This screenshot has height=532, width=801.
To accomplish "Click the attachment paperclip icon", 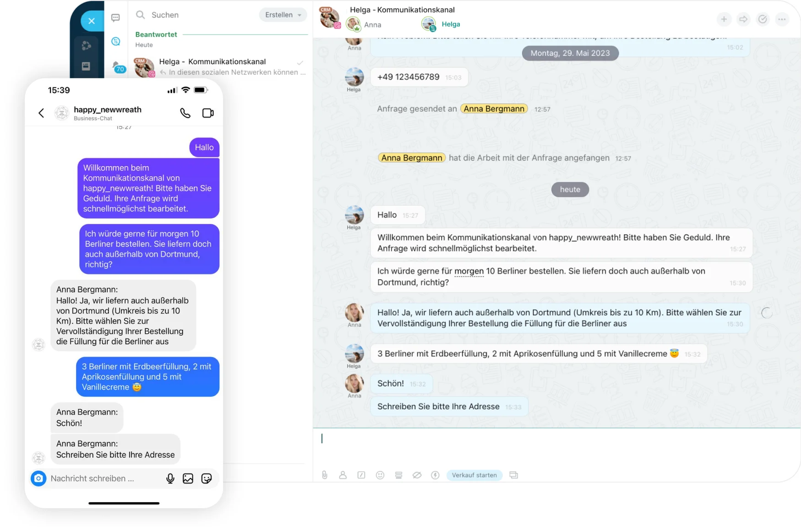I will coord(325,475).
